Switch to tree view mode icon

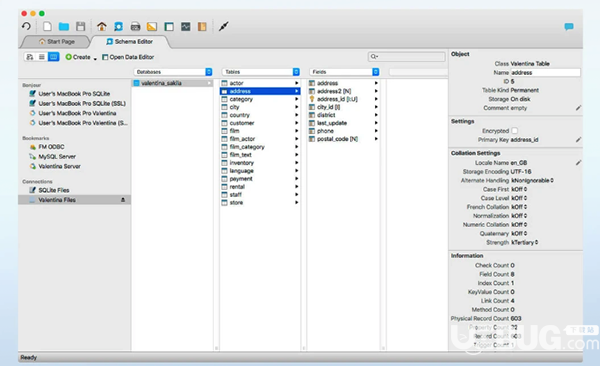click(x=29, y=57)
